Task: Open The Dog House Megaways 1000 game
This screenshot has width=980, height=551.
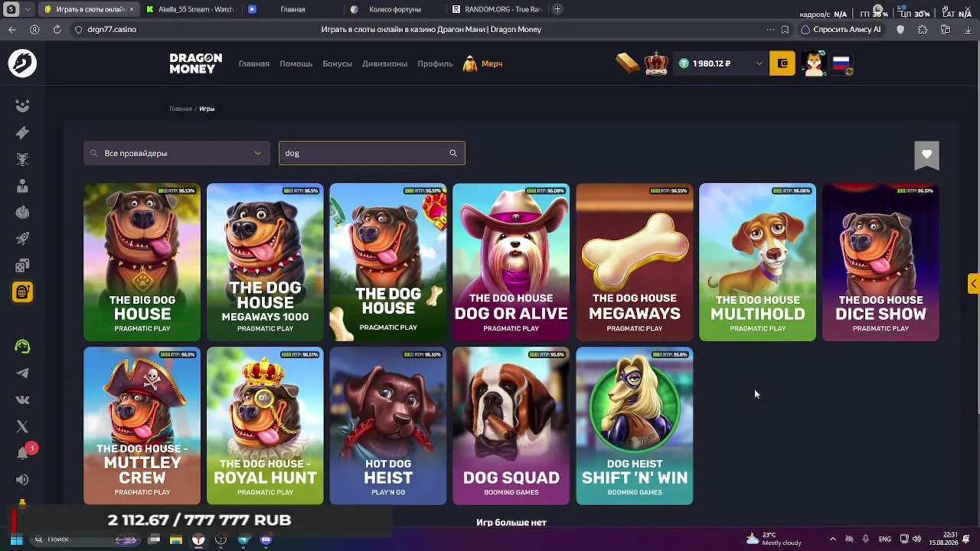Action: tap(265, 262)
